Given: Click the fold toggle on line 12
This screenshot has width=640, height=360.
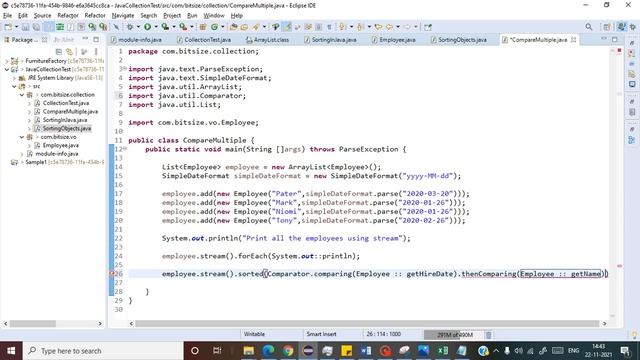Looking at the screenshot, I should [x=125, y=149].
